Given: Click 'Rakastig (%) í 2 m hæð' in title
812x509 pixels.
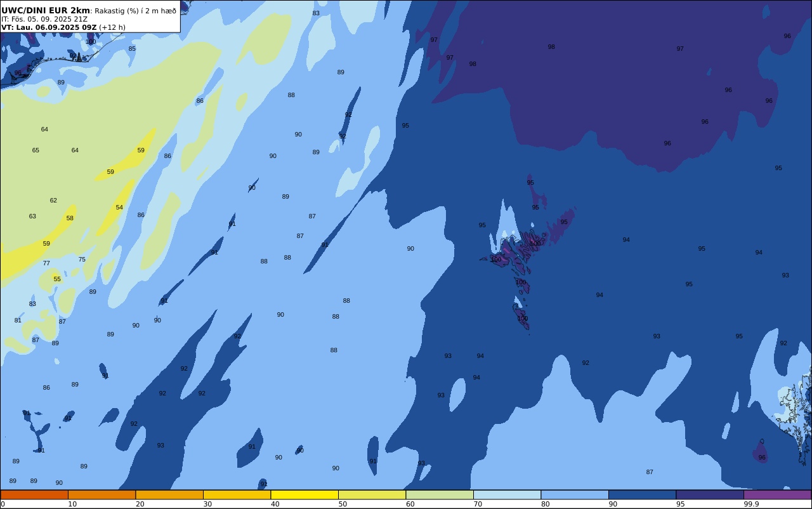Looking at the screenshot, I should click(x=135, y=11).
